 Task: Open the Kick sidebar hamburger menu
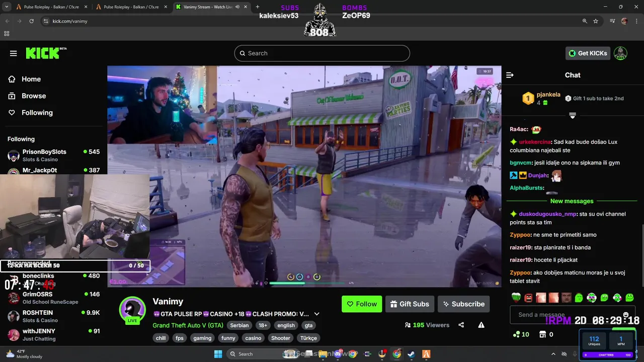point(14,53)
